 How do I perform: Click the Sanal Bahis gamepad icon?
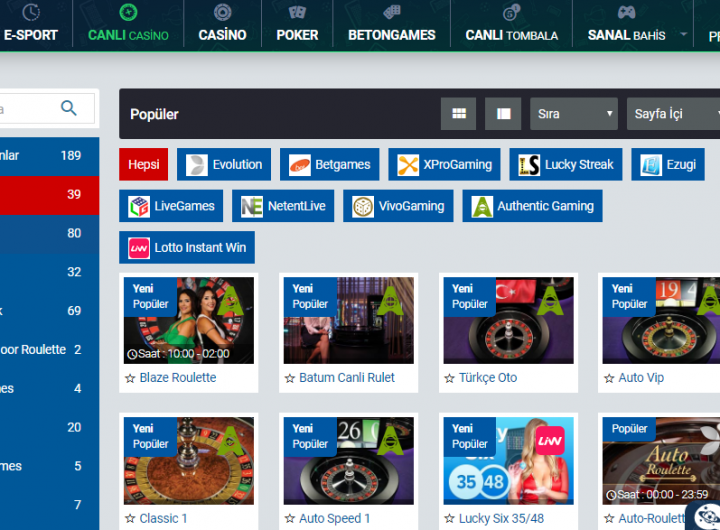click(x=626, y=12)
